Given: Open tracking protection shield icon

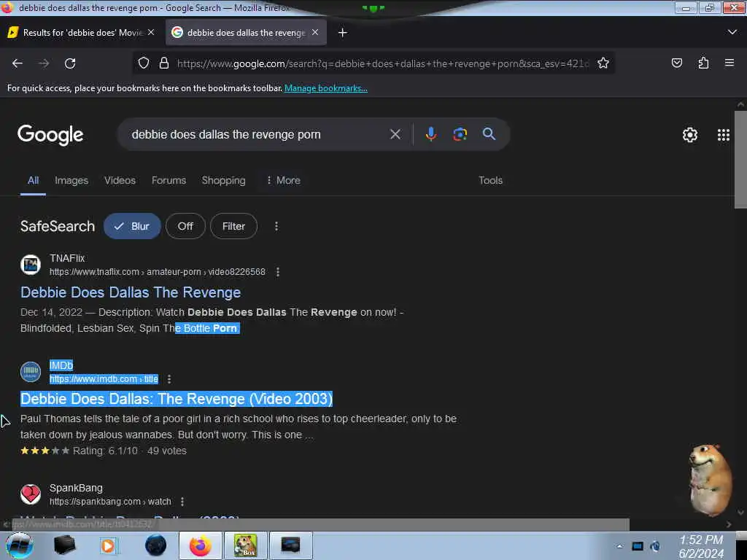Looking at the screenshot, I should [x=144, y=63].
